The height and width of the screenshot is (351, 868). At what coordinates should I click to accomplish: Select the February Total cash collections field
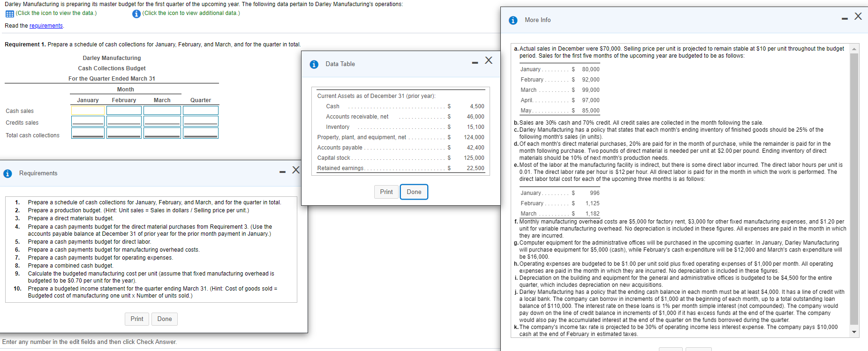pos(124,133)
